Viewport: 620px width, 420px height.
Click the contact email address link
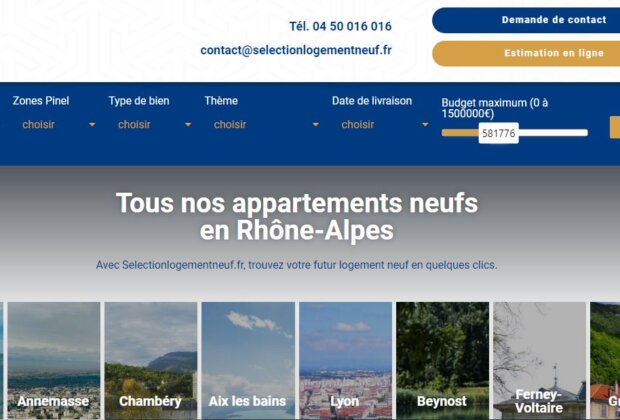[x=296, y=50]
